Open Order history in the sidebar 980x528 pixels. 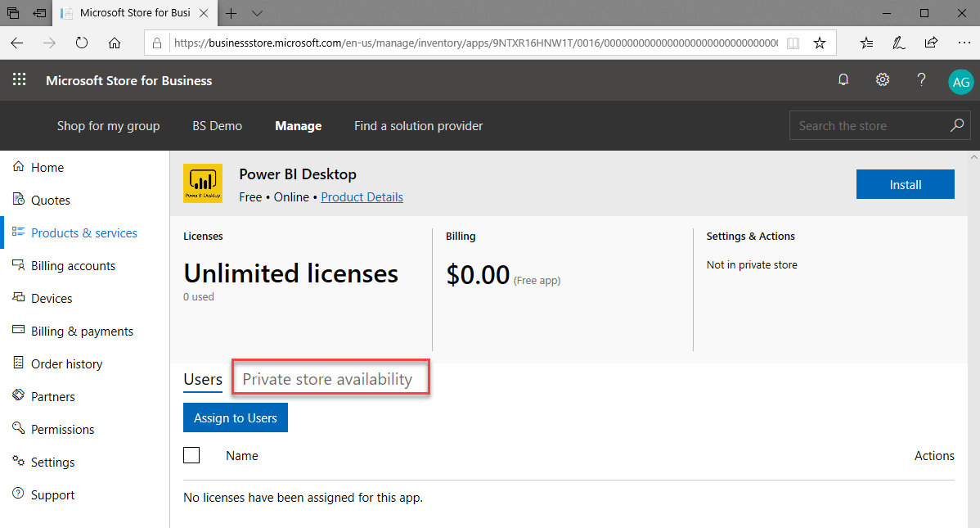(67, 364)
